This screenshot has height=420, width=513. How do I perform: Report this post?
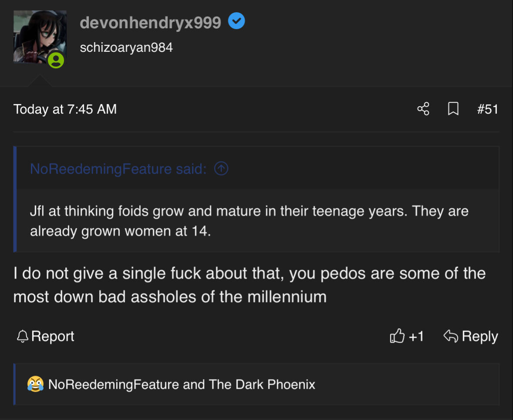[x=52, y=336]
